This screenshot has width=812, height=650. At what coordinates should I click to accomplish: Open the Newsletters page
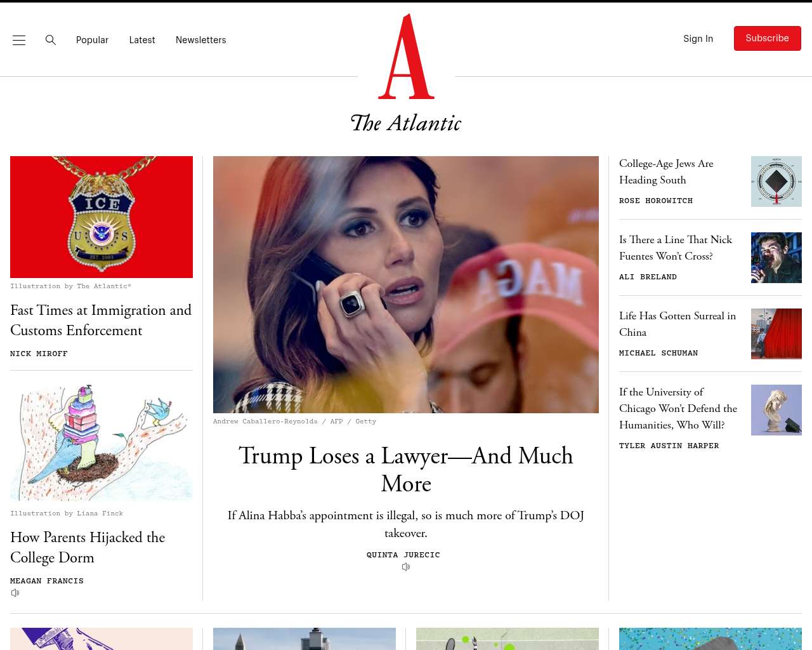(201, 40)
